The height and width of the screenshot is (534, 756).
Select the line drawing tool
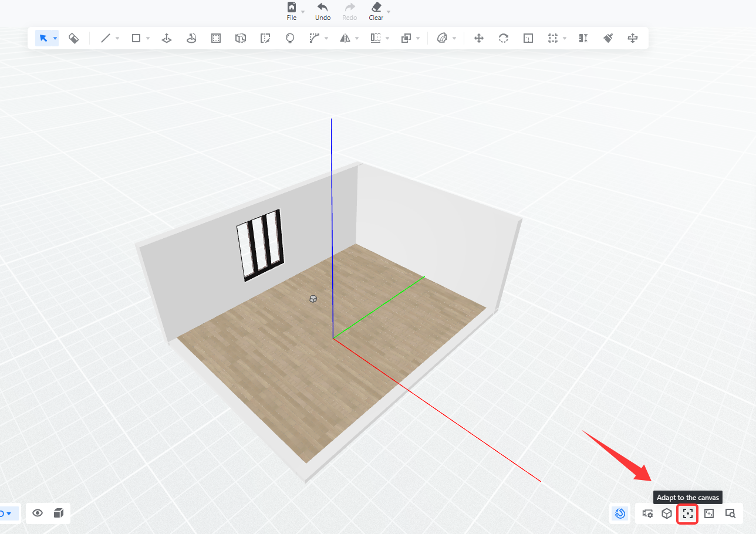tap(106, 38)
